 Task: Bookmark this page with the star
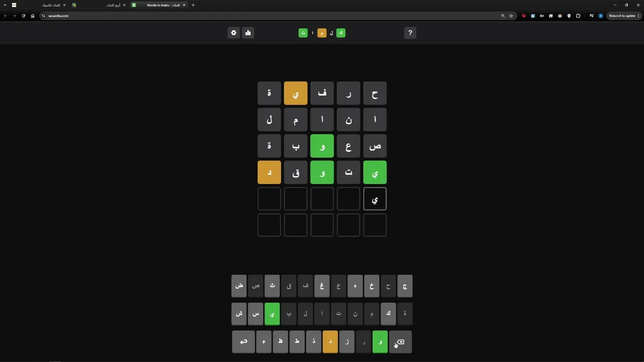tap(511, 16)
